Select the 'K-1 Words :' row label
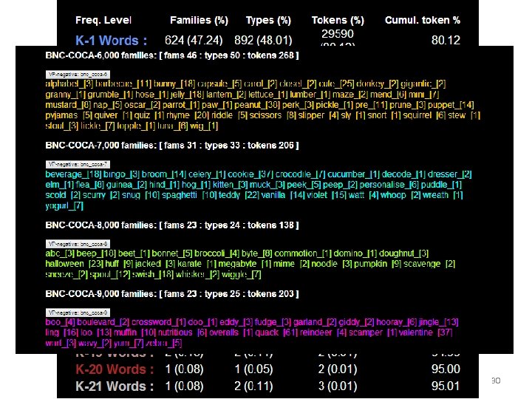The width and height of the screenshot is (532, 399). (112, 41)
